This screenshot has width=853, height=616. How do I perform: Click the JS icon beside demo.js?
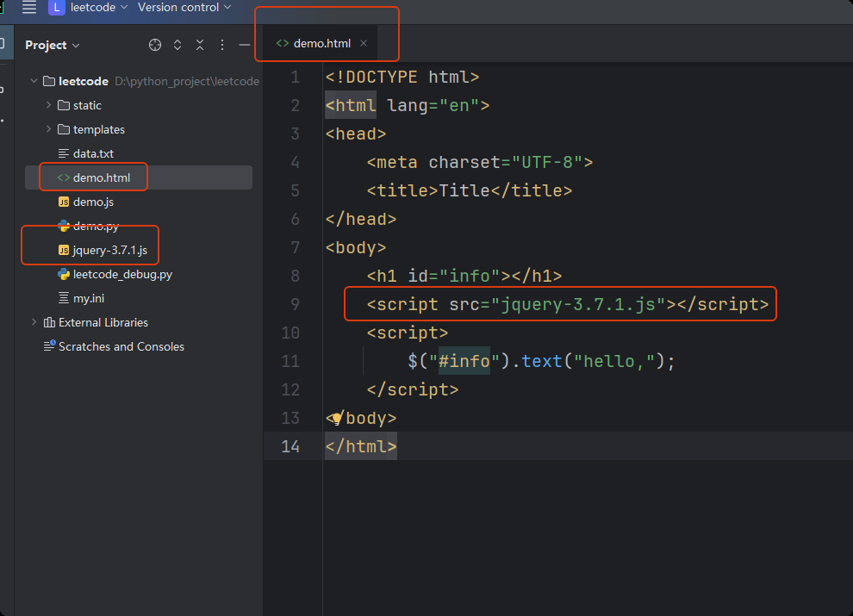(x=64, y=202)
